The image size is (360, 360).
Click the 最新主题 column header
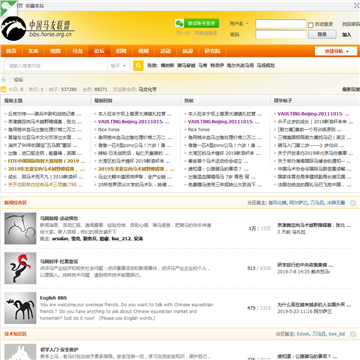[14, 100]
